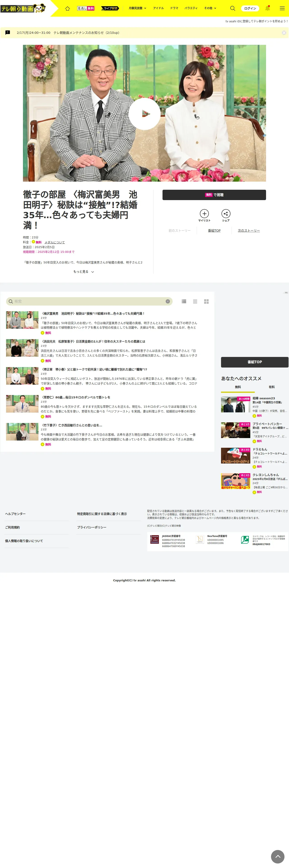This screenshot has width=289, height=868.
Task: Open ご利用規約 footer link
Action: tap(12, 527)
